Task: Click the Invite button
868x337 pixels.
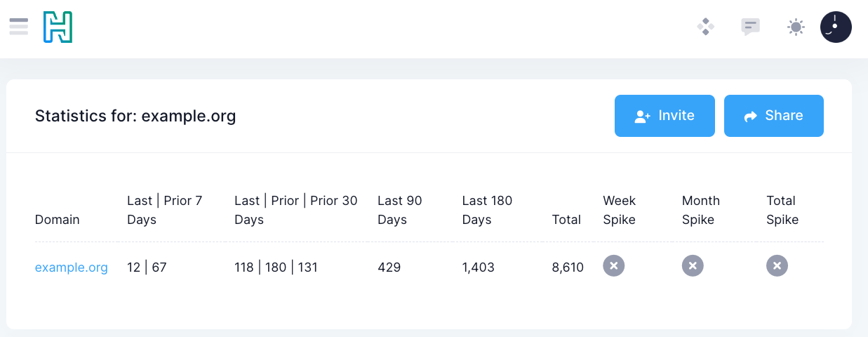Action: click(665, 116)
